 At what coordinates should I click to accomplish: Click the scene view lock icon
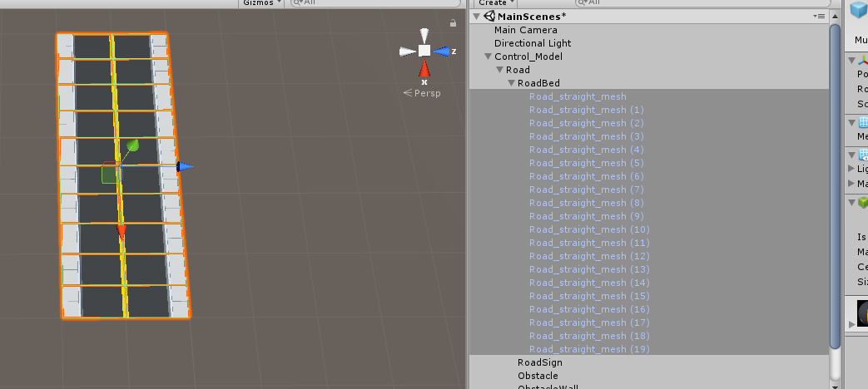click(x=453, y=22)
